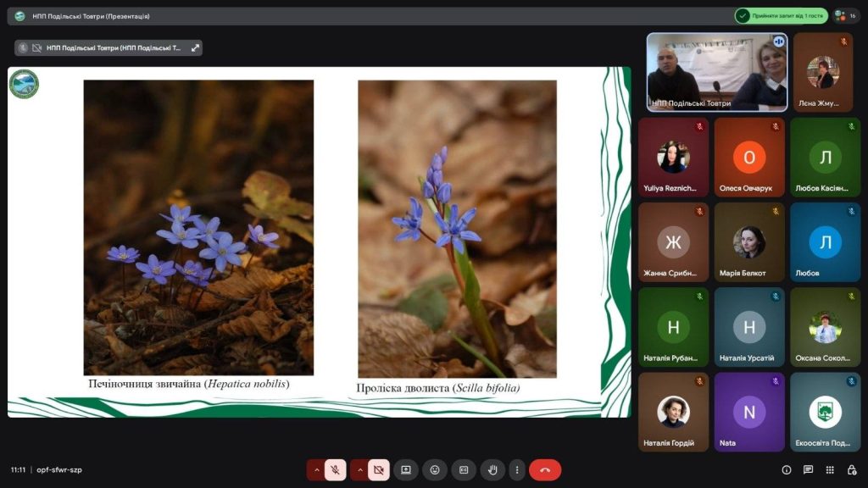Open the chat panel
The width and height of the screenshot is (868, 488).
[x=808, y=469]
